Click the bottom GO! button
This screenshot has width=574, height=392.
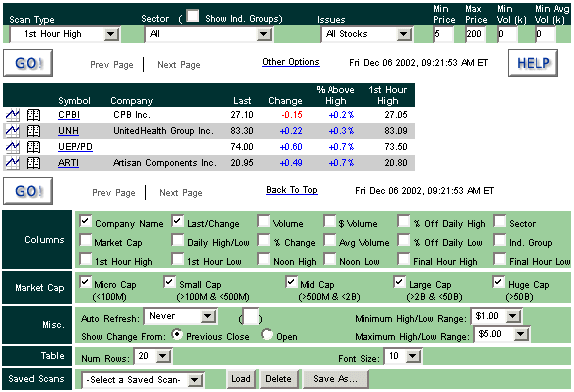tap(28, 191)
